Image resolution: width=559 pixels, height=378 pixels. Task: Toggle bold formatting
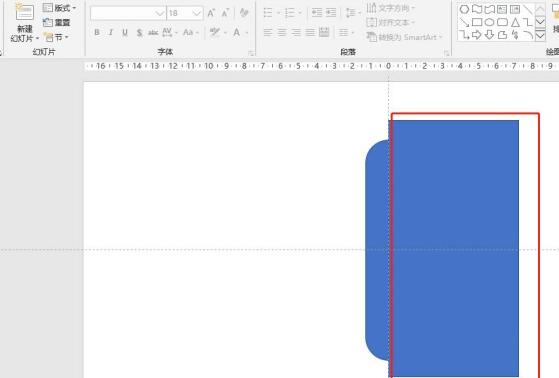point(97,32)
